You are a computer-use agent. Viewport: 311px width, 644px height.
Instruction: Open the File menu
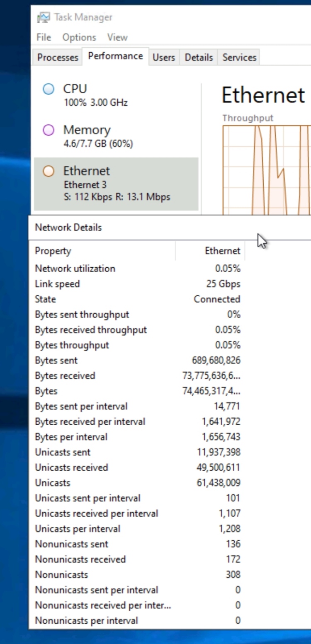(x=44, y=37)
